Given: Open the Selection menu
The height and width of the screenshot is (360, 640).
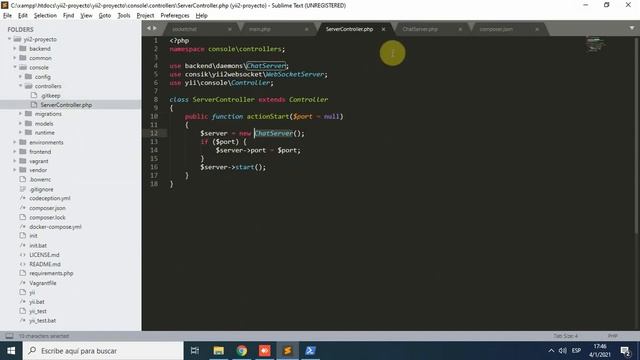Looking at the screenshot, I should click(x=45, y=16).
